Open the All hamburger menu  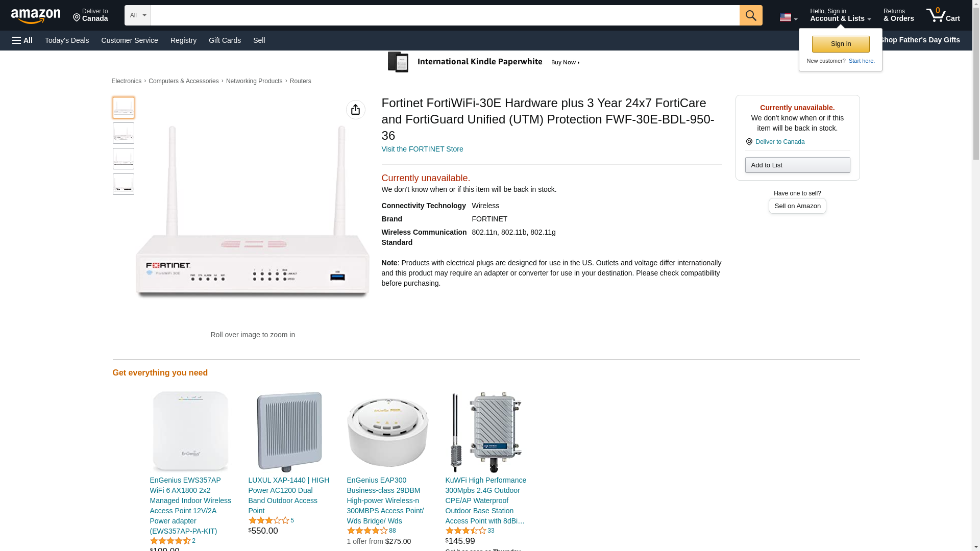point(22,40)
